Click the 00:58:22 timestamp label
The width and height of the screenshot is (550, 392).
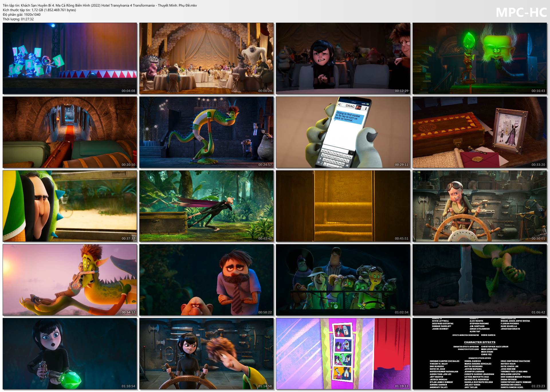265,312
